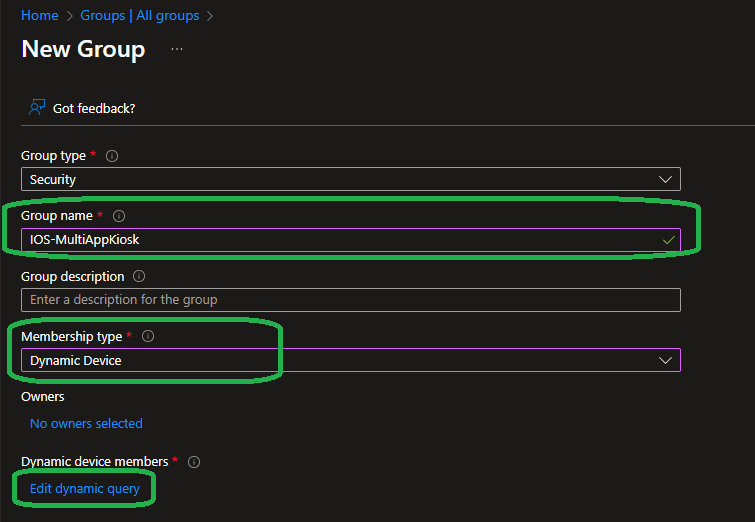Viewport: 755px width, 522px height.
Task: Click the Got feedback? text button
Action: [x=94, y=108]
